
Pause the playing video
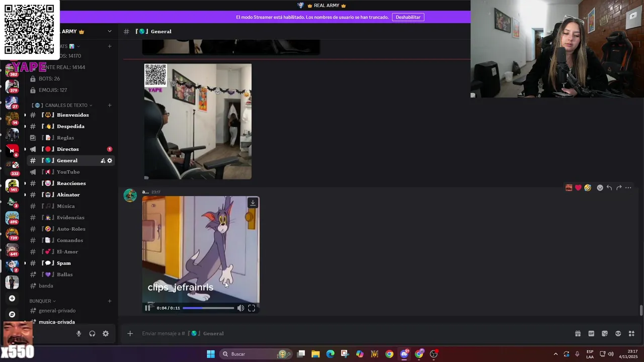147,308
